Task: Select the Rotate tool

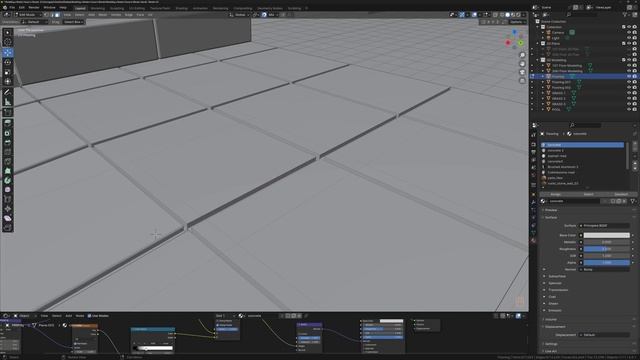Action: pyautogui.click(x=8, y=62)
